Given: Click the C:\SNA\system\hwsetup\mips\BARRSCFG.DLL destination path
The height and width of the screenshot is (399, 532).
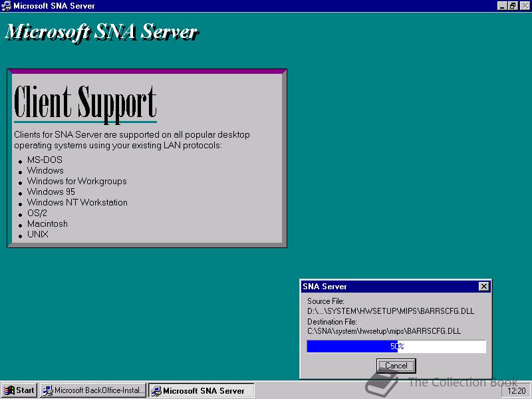Looking at the screenshot, I should 384,331.
